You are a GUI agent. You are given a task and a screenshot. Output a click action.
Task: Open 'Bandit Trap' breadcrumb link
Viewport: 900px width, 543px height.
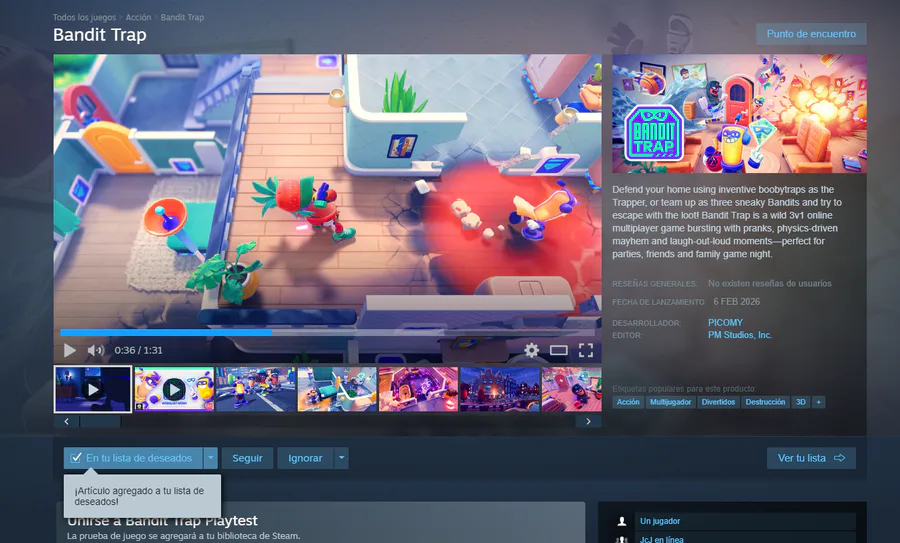(x=182, y=17)
